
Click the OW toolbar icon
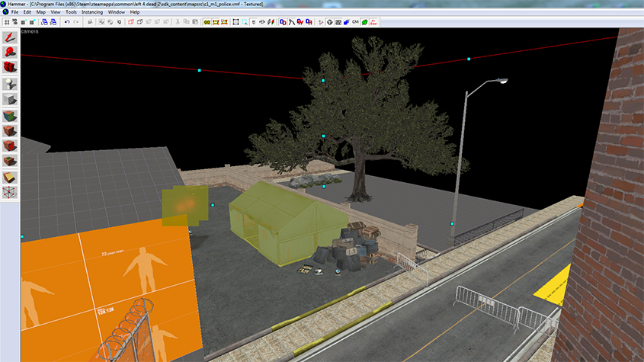click(300, 22)
